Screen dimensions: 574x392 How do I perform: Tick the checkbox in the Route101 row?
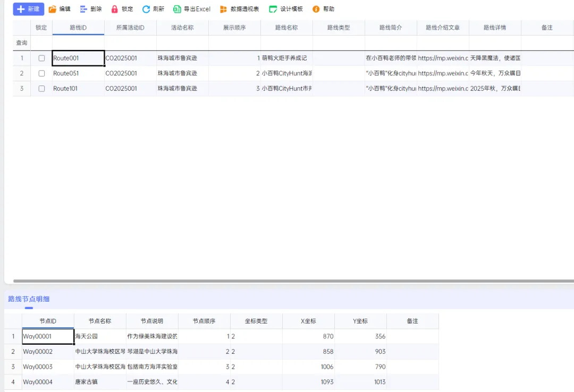(x=41, y=89)
